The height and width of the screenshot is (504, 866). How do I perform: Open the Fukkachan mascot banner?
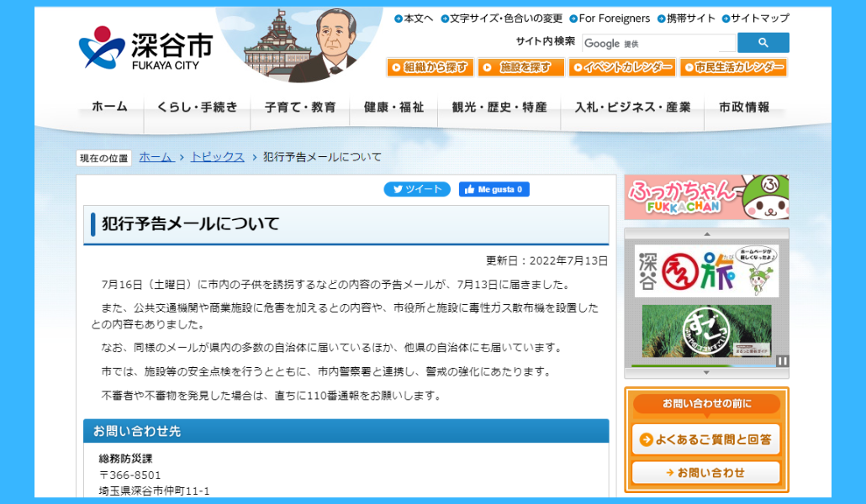[x=706, y=197]
